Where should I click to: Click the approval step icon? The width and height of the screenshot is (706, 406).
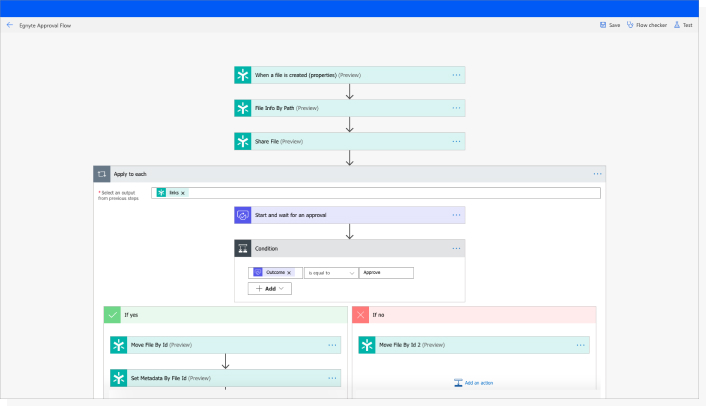pyautogui.click(x=243, y=215)
